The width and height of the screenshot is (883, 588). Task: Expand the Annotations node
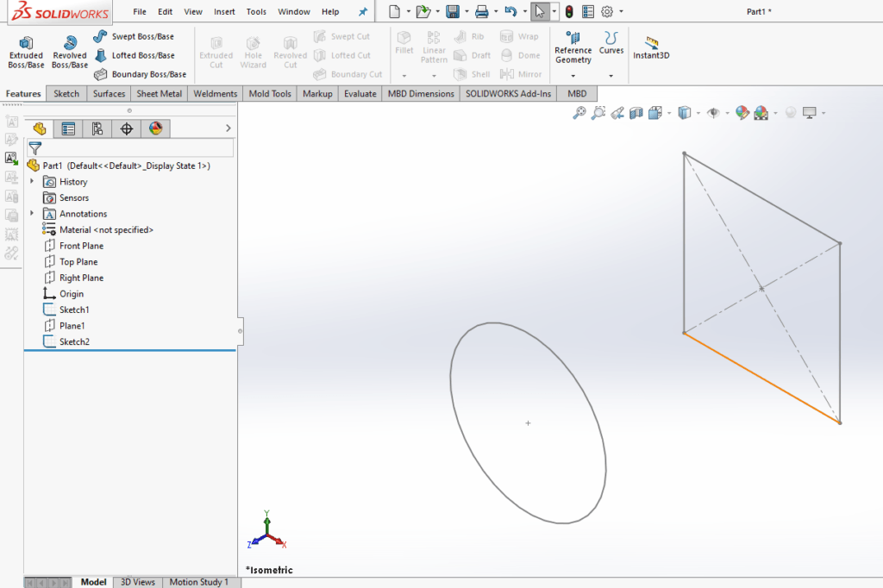pyautogui.click(x=32, y=214)
